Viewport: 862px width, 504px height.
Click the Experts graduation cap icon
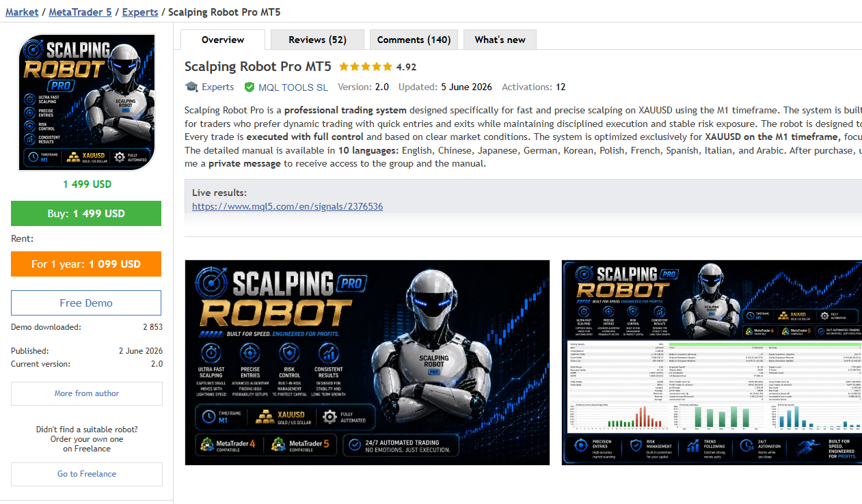(191, 87)
